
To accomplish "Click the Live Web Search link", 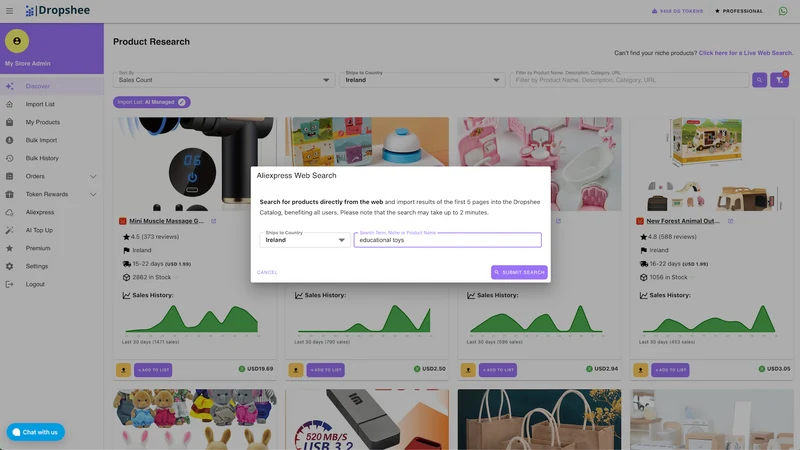I will [745, 53].
